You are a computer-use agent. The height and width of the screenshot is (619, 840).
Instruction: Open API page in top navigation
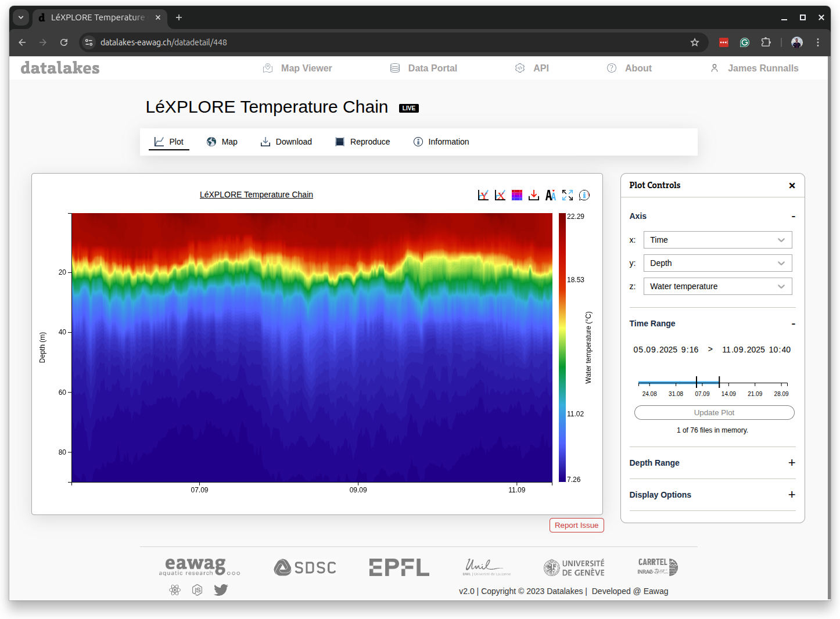tap(532, 68)
